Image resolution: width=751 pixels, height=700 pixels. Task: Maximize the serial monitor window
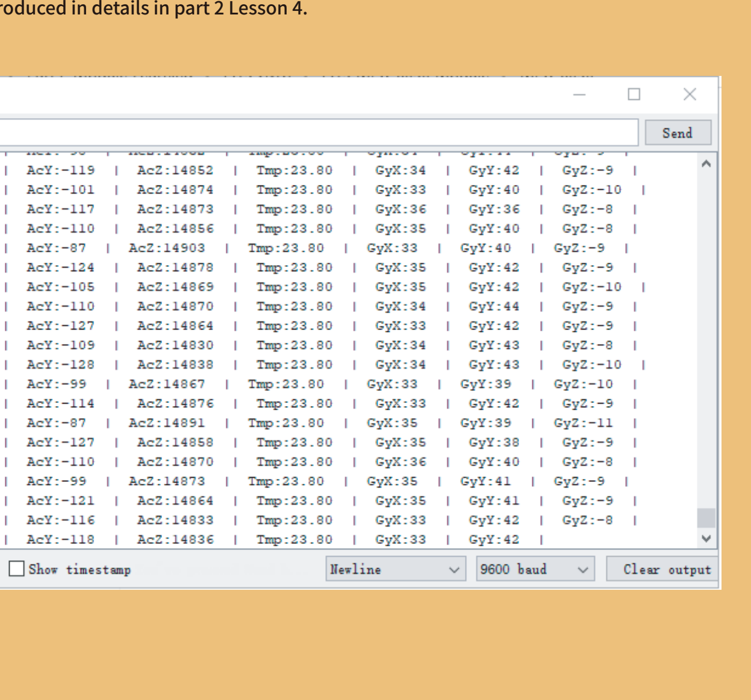[x=634, y=95]
